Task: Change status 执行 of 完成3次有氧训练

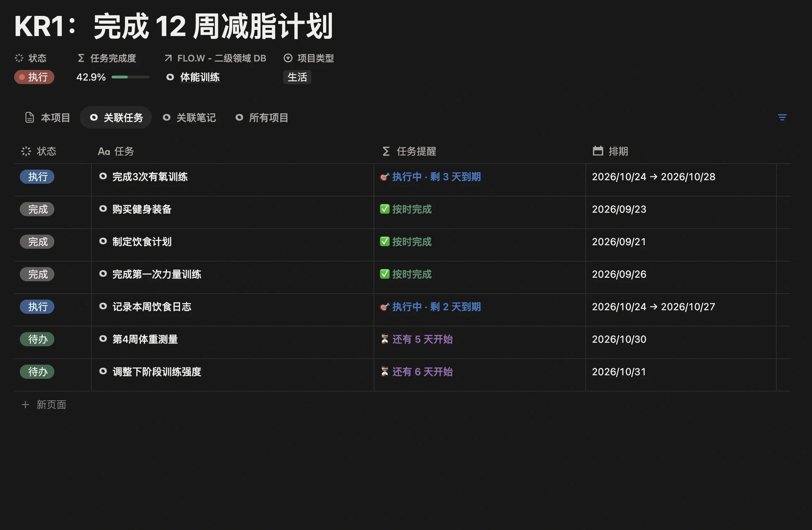Action: 37,177
